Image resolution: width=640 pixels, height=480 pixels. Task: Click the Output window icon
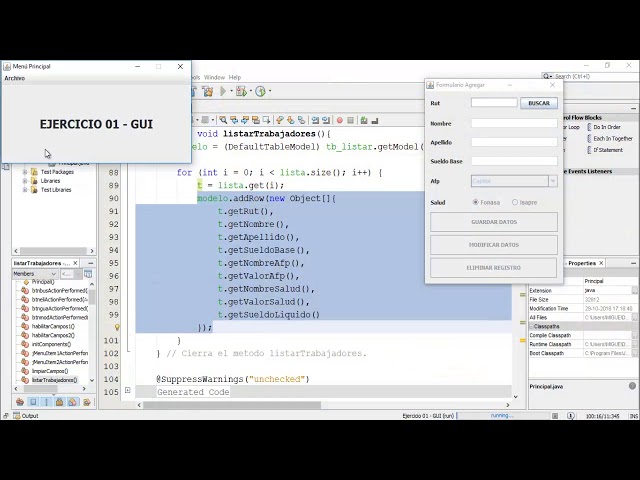pos(17,416)
